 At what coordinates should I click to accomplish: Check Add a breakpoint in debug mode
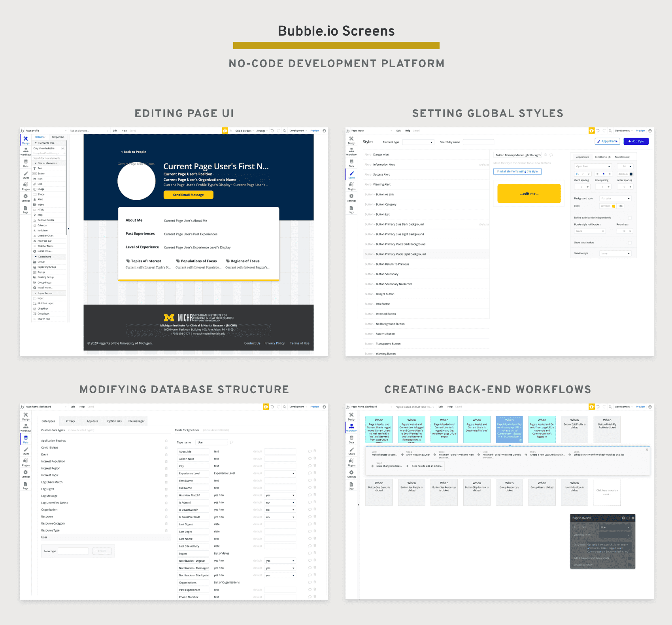(630, 558)
